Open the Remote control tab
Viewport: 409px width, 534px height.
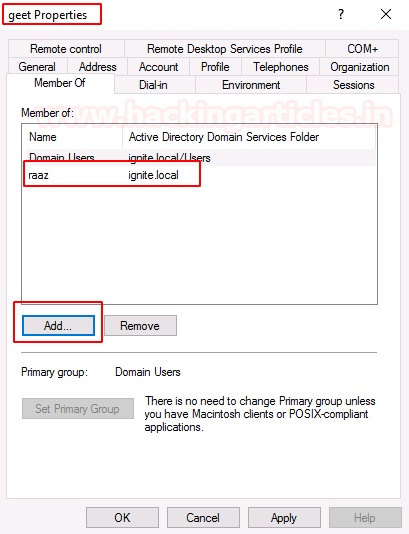(x=66, y=49)
